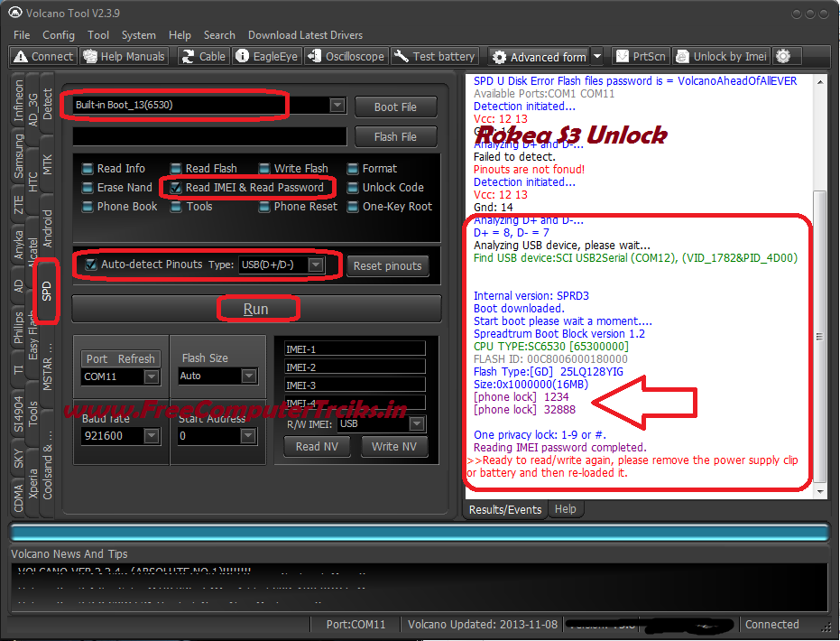The height and width of the screenshot is (641, 840).
Task: Take a screenshot with PrtScn
Action: (642, 56)
